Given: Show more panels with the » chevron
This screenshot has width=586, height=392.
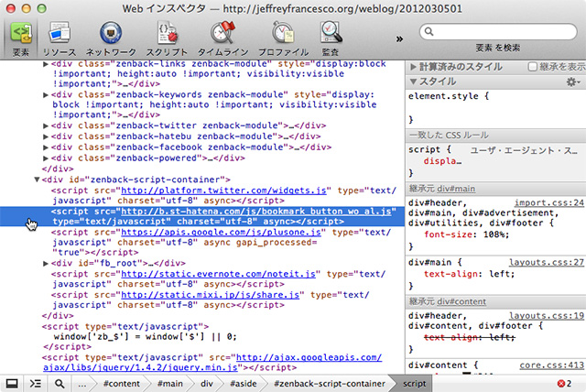Looking at the screenshot, I should 399,38.
